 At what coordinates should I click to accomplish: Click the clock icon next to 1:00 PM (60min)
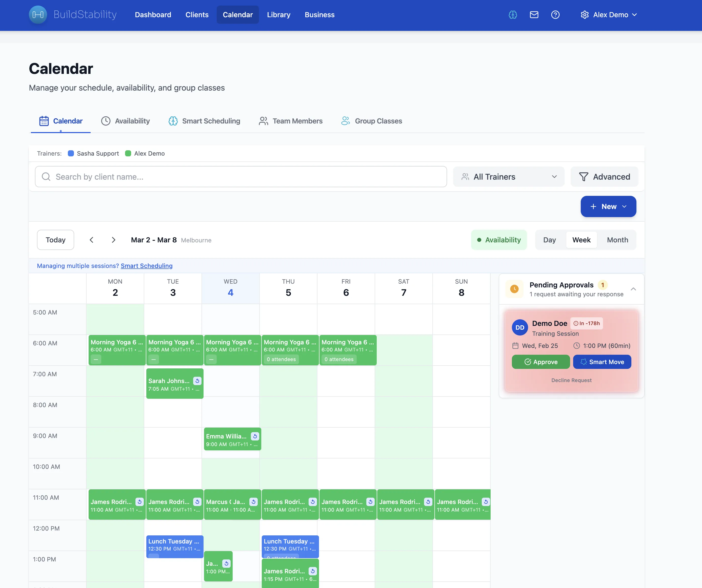pos(577,346)
